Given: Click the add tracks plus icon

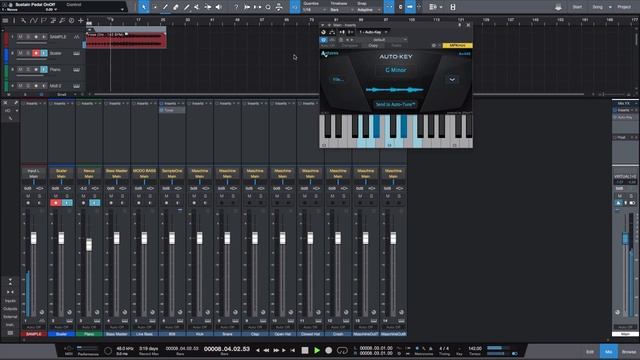Looking at the screenshot, I should click(x=81, y=20).
